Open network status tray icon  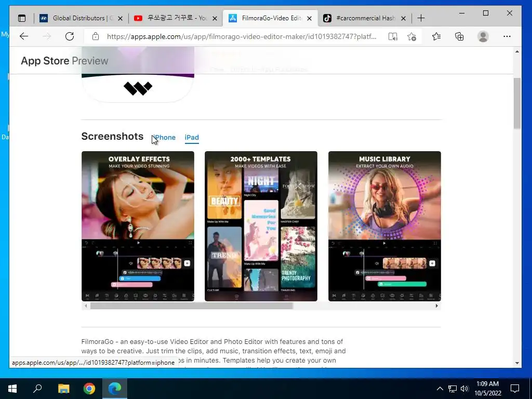[x=453, y=389]
